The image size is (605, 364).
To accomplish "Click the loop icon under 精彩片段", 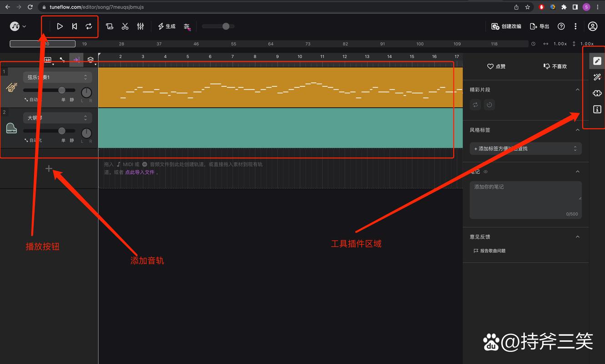I will coord(476,105).
